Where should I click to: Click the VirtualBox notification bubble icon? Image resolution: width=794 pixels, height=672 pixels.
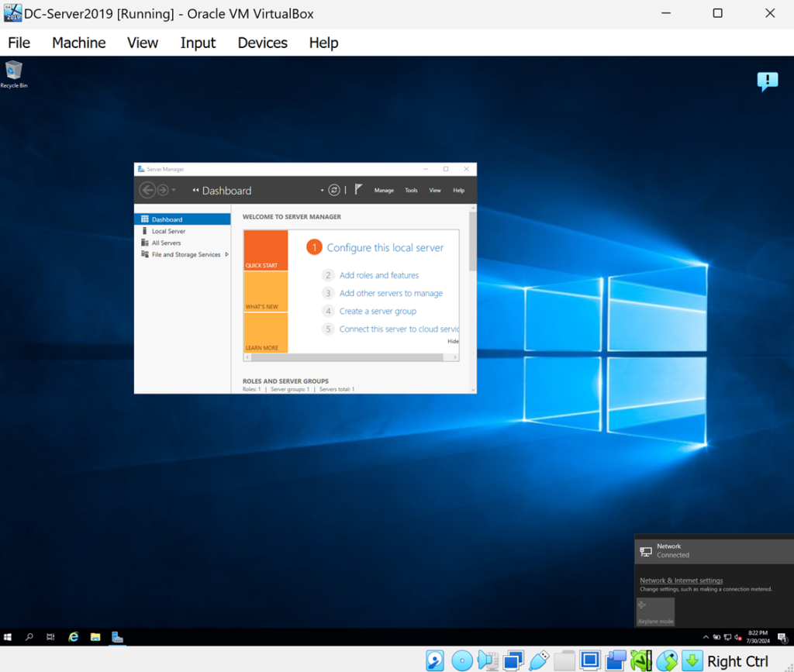767,81
